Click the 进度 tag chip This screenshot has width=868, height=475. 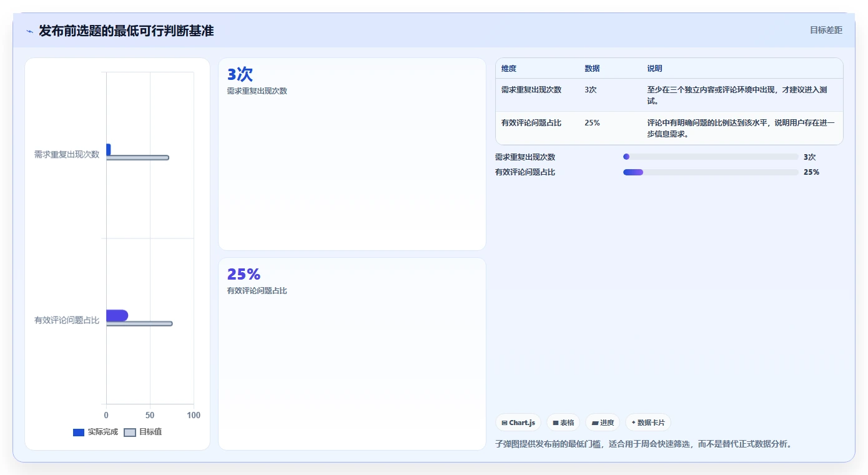tap(603, 423)
